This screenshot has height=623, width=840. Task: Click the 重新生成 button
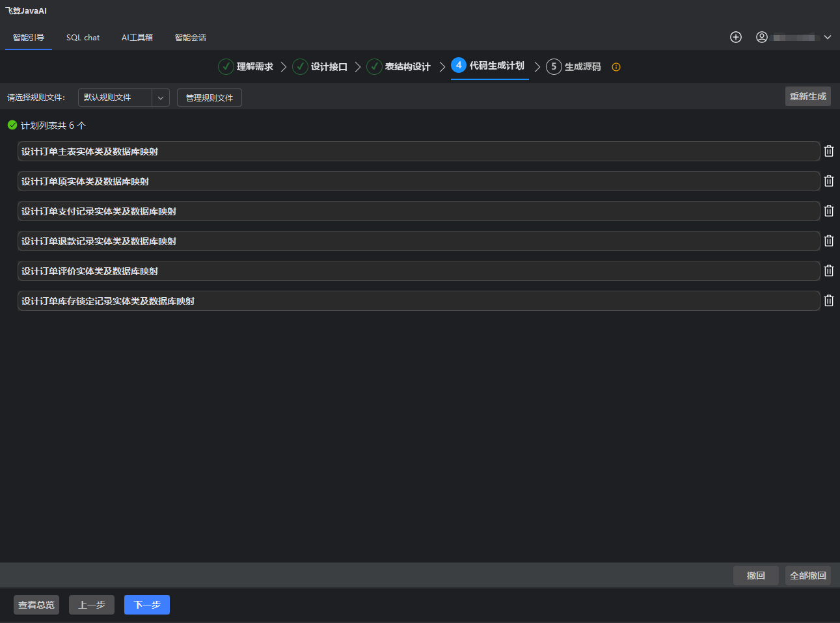(808, 96)
